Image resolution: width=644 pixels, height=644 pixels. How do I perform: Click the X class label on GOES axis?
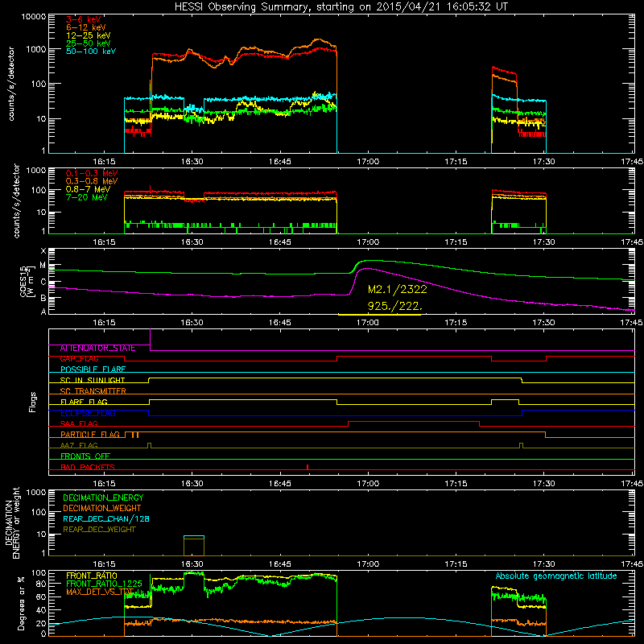tap(43, 251)
